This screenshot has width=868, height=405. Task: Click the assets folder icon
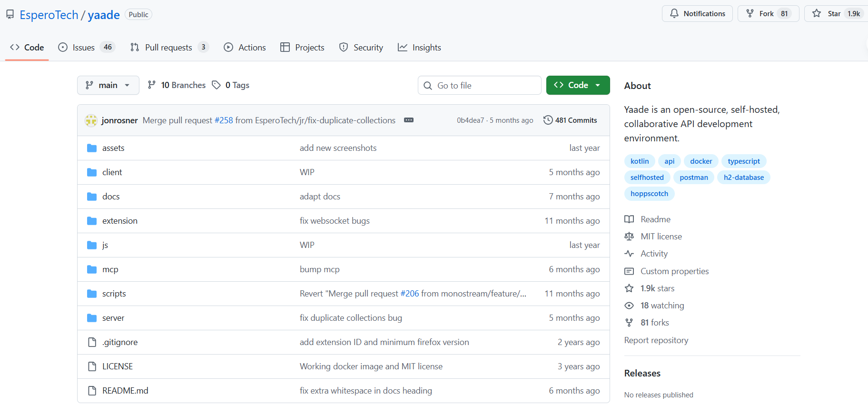point(92,148)
